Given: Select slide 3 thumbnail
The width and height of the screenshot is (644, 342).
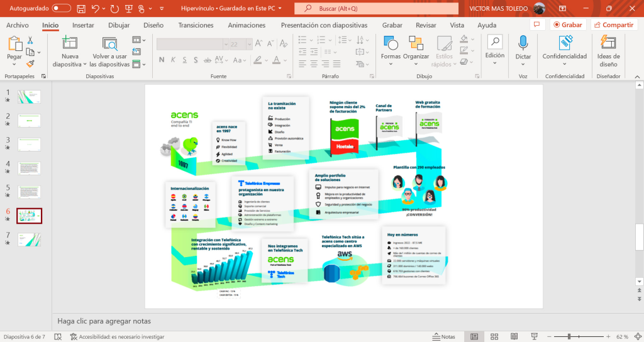Looking at the screenshot, I should coord(29,144).
